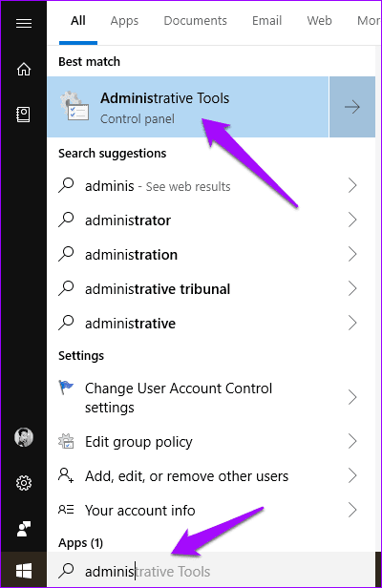Click the flag icon for User Account Control
382x588 pixels.
[66, 387]
